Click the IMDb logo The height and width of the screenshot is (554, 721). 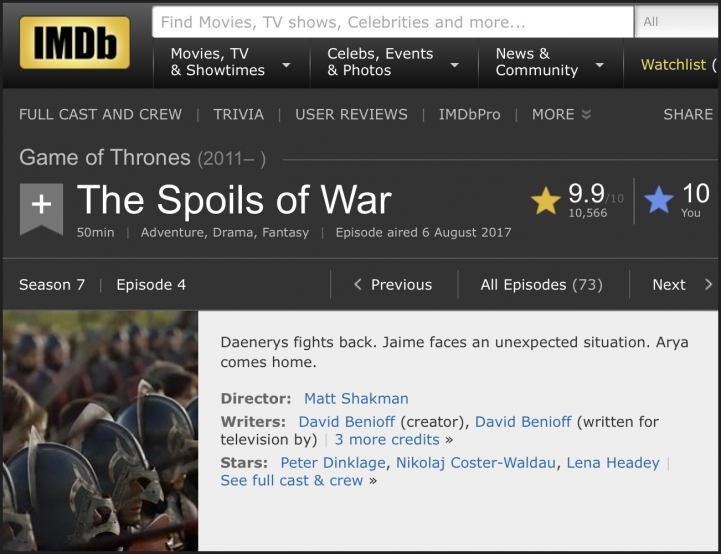[x=75, y=42]
